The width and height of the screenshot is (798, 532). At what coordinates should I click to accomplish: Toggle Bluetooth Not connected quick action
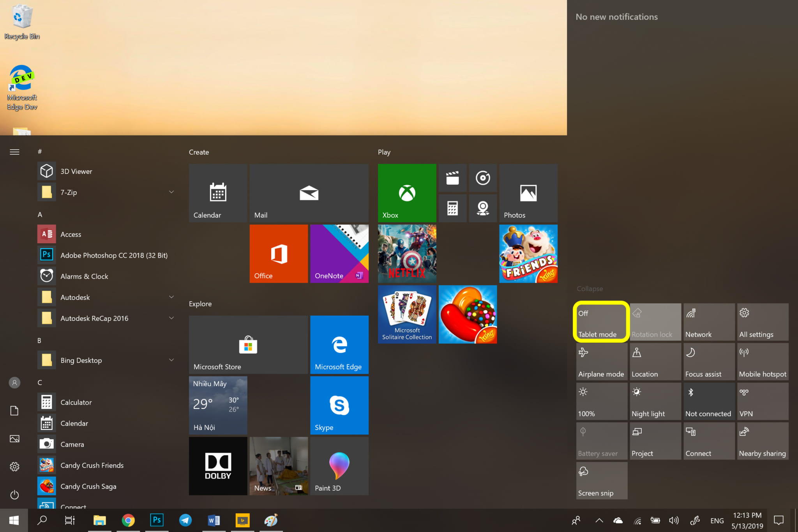click(x=709, y=401)
